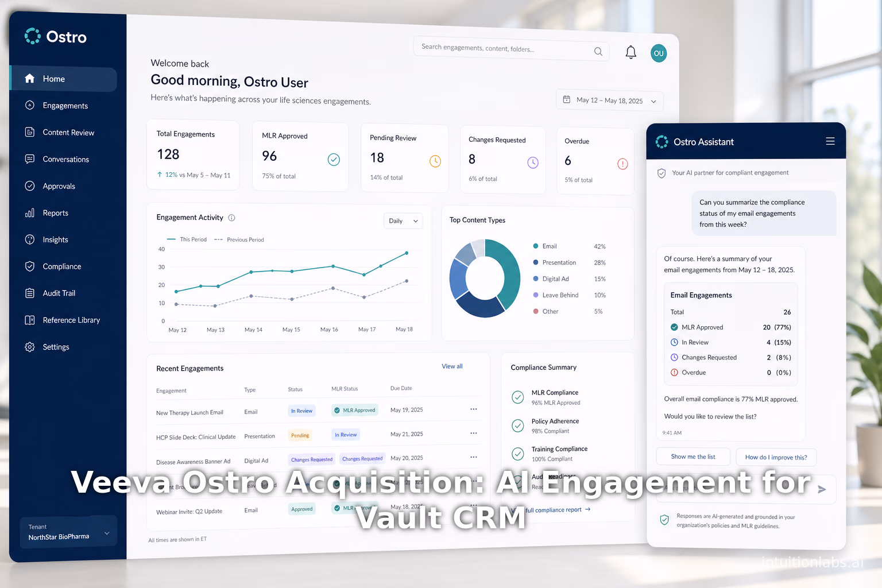
Task: Open notifications bell
Action: (630, 52)
